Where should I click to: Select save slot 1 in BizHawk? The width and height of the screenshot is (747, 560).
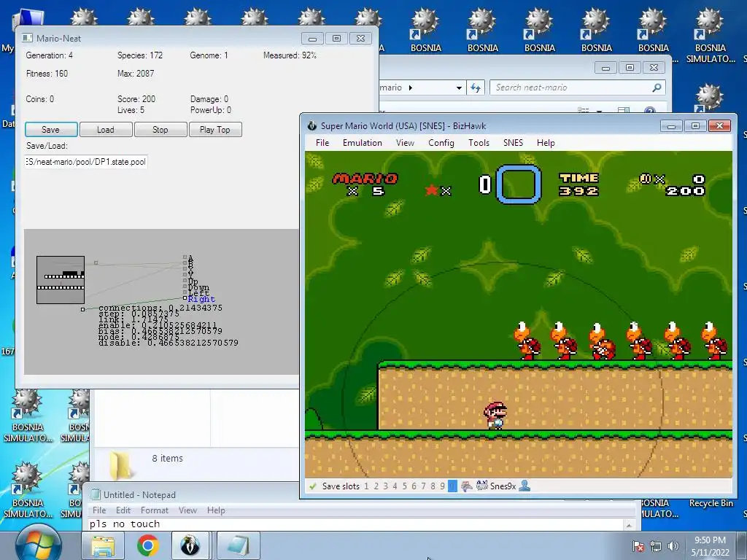coord(366,486)
